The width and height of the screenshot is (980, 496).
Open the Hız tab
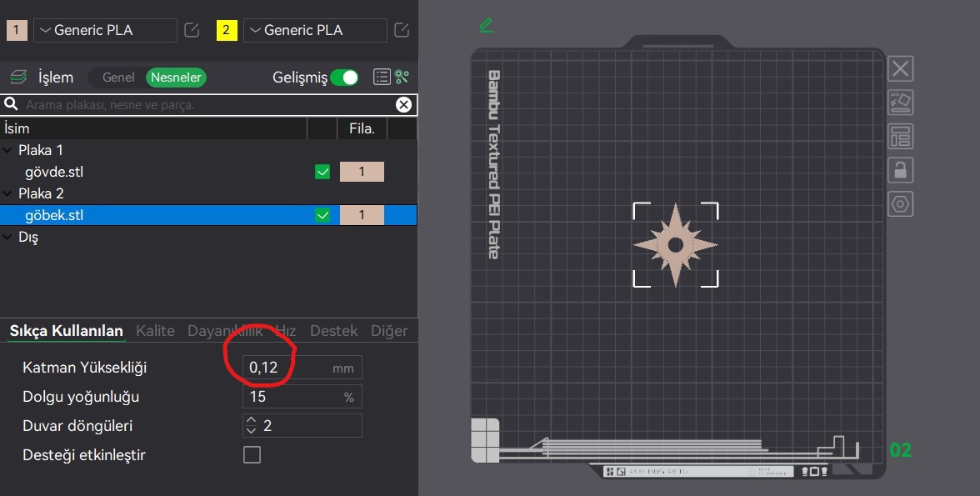click(286, 330)
